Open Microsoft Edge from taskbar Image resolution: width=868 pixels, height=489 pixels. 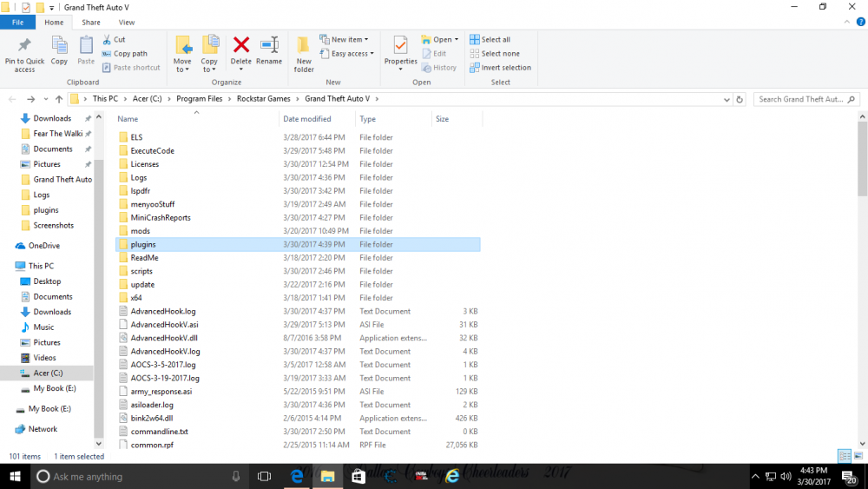point(297,476)
